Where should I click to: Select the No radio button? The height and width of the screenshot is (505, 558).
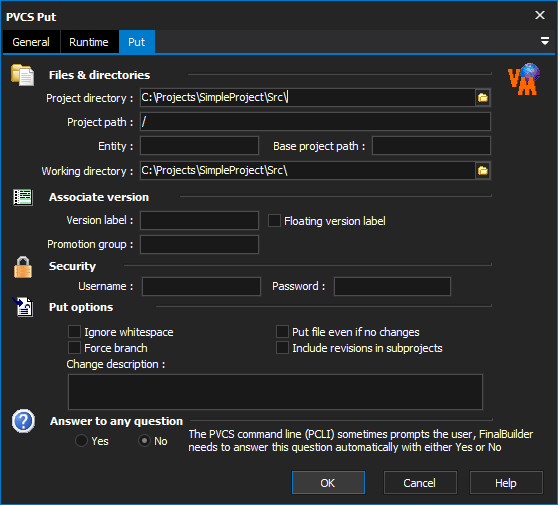coord(144,441)
